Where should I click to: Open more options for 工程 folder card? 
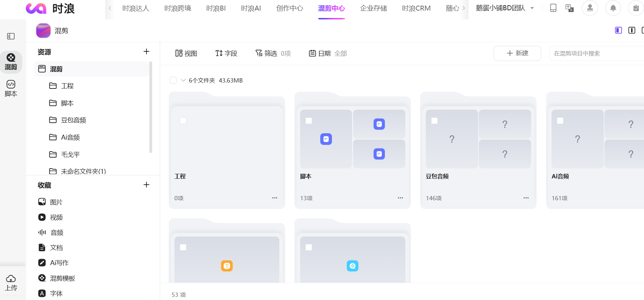click(275, 198)
